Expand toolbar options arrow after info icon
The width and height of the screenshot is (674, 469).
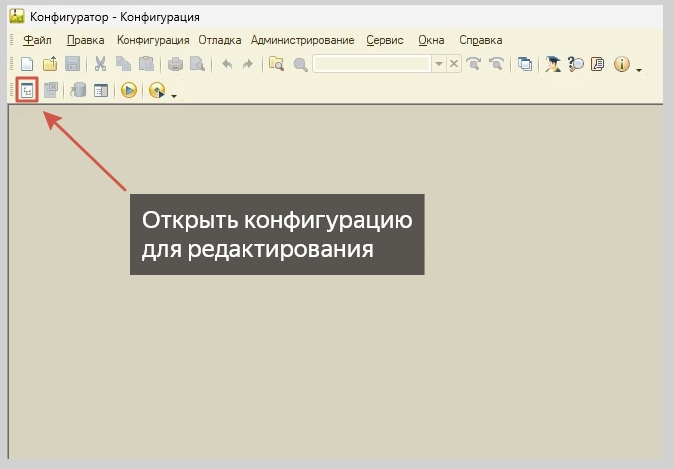(x=639, y=68)
